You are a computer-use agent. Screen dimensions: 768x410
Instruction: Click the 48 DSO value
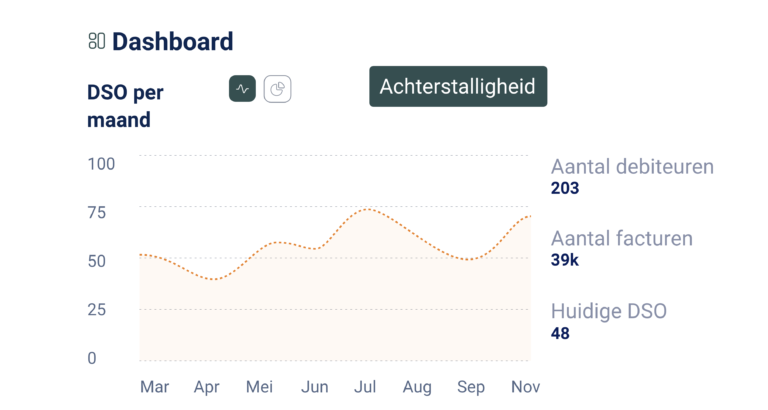tap(561, 333)
